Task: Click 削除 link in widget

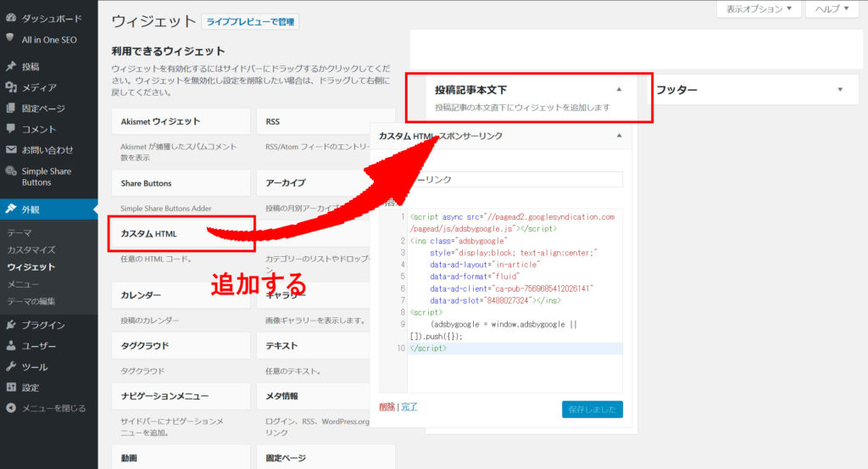Action: 387,406
